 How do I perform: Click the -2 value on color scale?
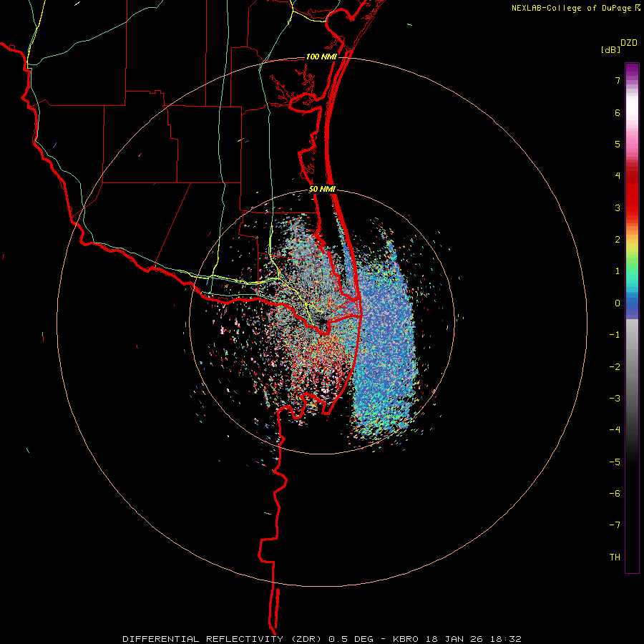(x=615, y=367)
